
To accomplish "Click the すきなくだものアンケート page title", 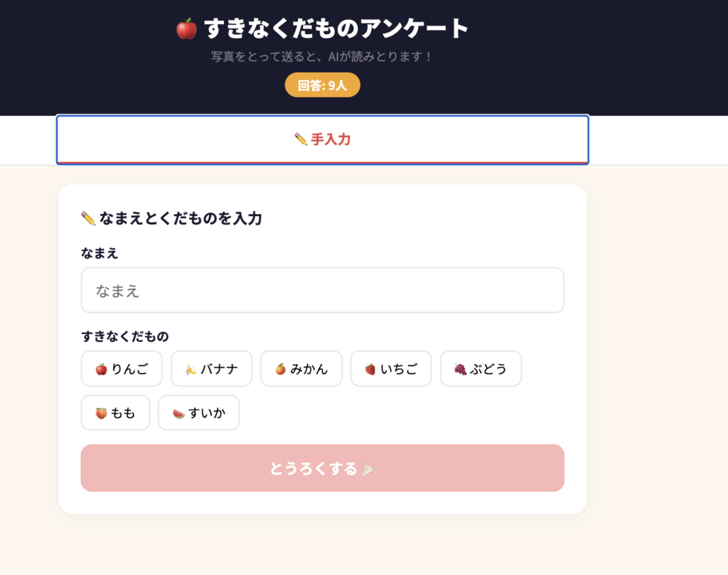I will pos(336,29).
